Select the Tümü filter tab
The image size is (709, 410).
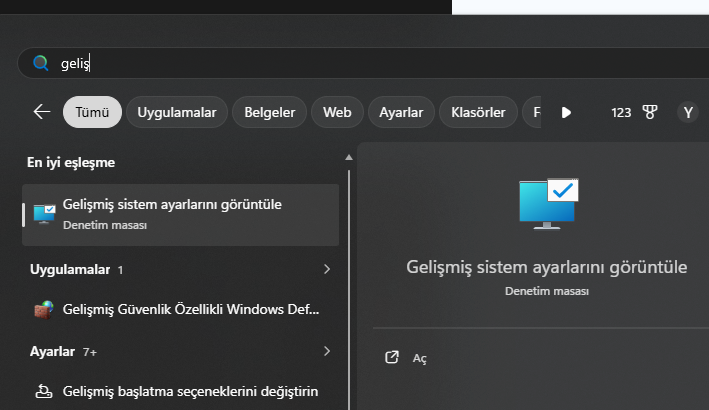click(92, 112)
